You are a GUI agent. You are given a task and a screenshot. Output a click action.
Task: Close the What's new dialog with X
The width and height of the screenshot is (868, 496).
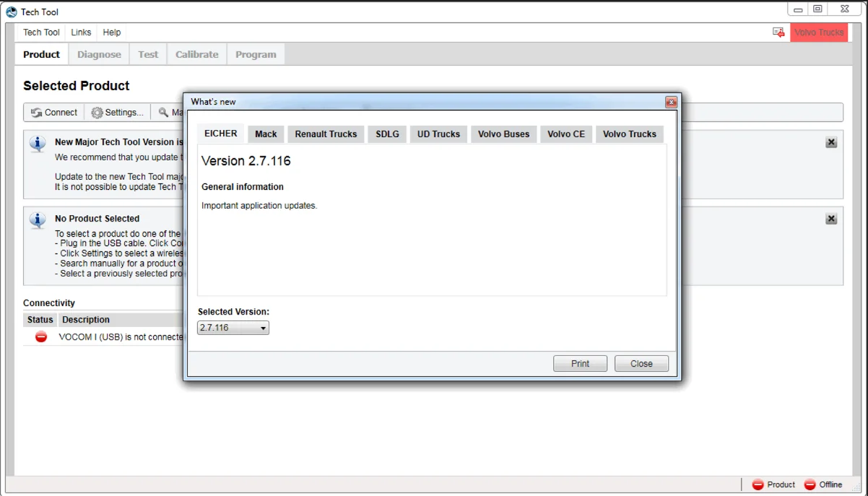(x=671, y=103)
